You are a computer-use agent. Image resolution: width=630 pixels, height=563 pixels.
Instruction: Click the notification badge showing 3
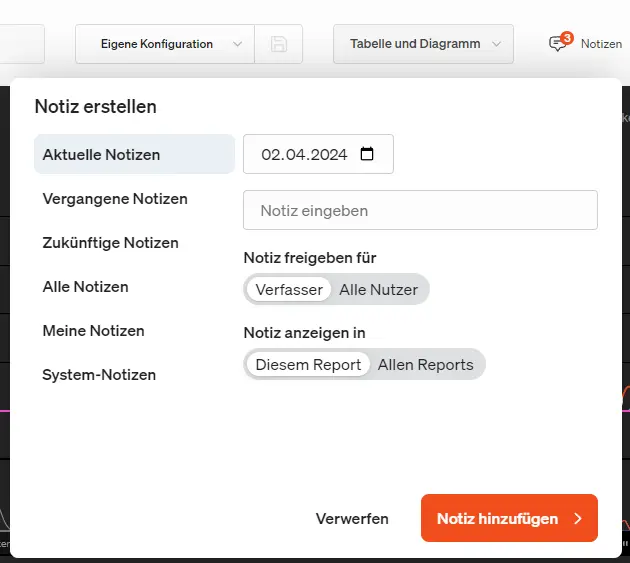[x=567, y=38]
